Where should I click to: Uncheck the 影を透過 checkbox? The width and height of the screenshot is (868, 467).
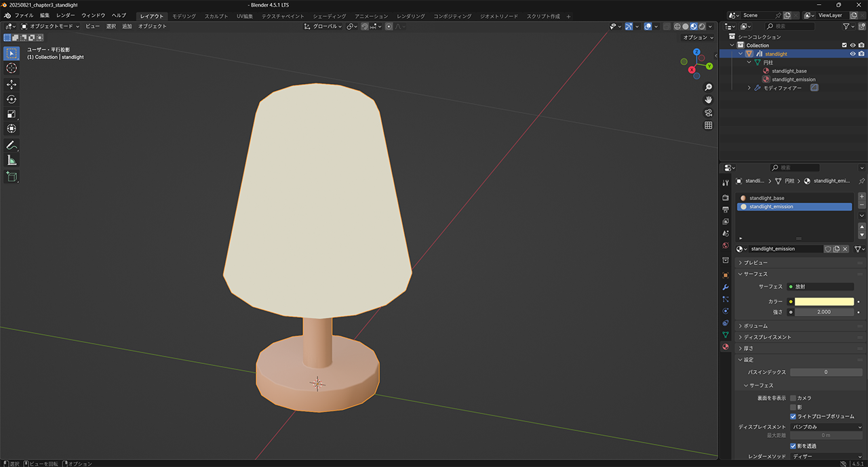click(x=793, y=446)
